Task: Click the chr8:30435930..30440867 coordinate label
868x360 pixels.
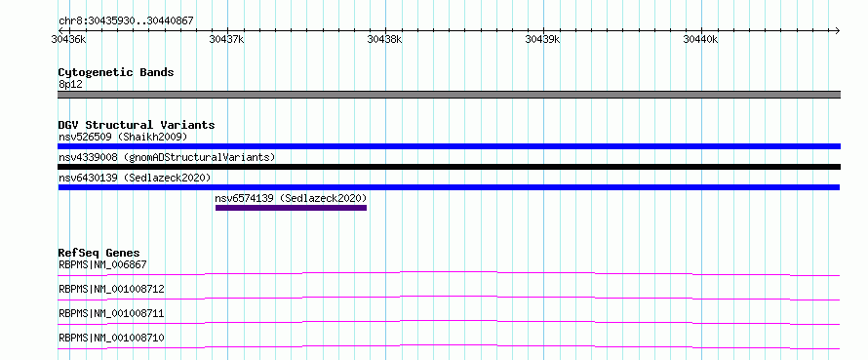Action: (126, 20)
